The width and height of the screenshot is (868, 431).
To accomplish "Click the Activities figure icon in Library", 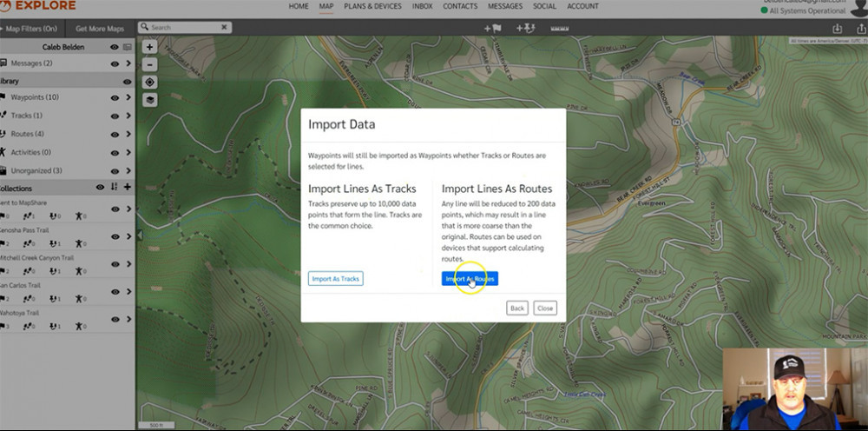I will click(3, 152).
